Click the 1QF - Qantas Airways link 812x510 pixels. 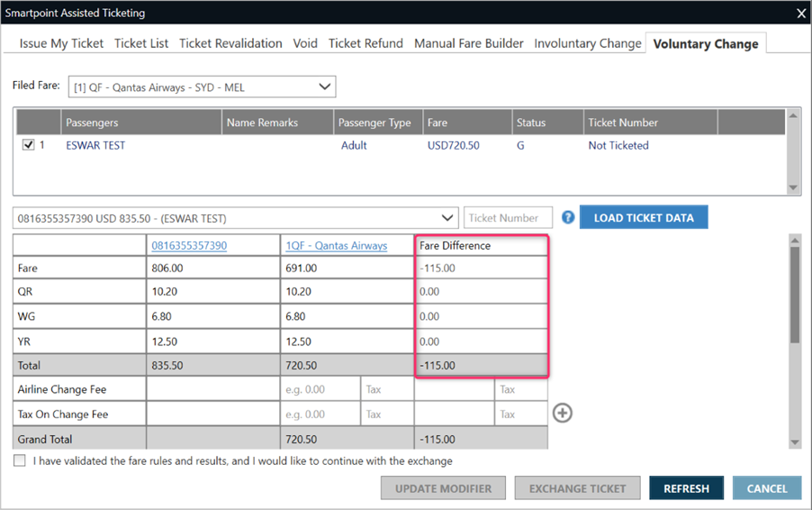pos(337,245)
